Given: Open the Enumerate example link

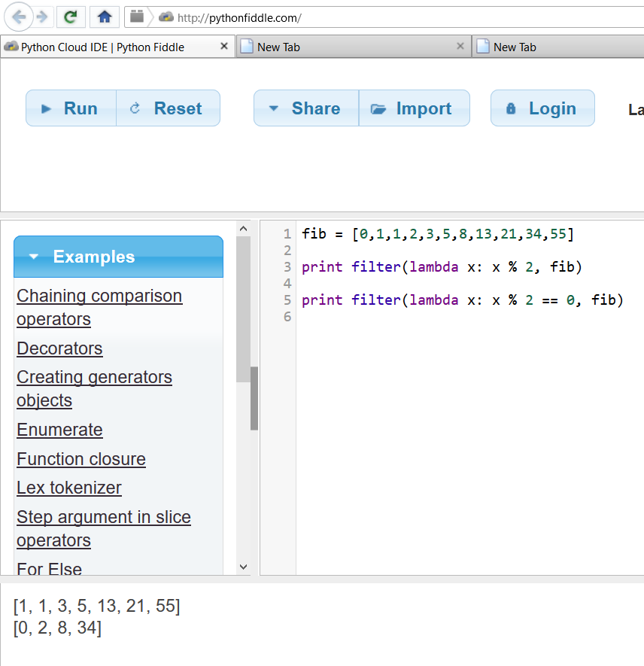Looking at the screenshot, I should coord(59,430).
